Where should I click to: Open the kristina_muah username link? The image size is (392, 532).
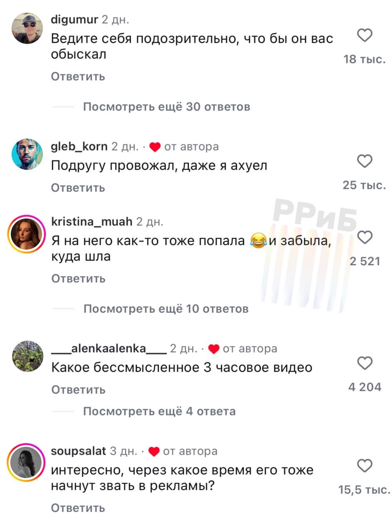click(92, 222)
